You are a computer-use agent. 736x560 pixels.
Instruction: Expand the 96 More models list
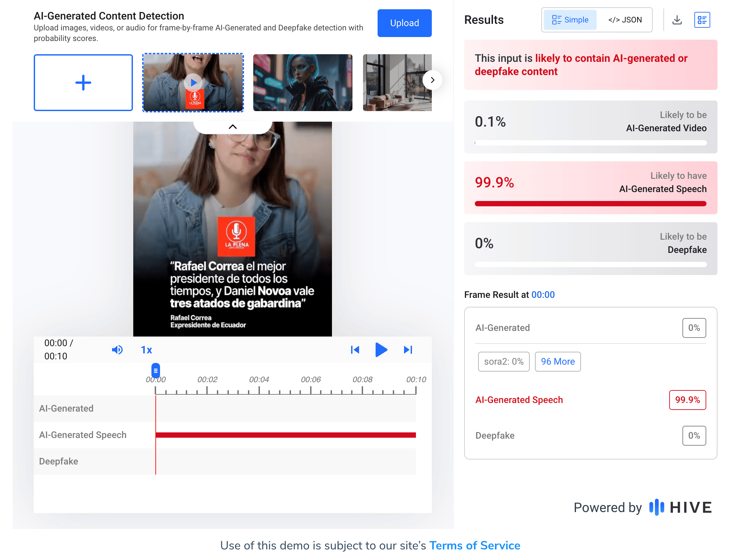pos(557,361)
